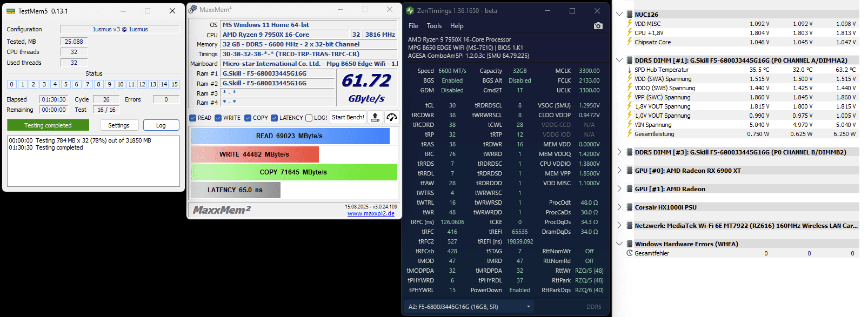Click the Log button in TestMem5
This screenshot has height=317, width=868.
coord(161,125)
